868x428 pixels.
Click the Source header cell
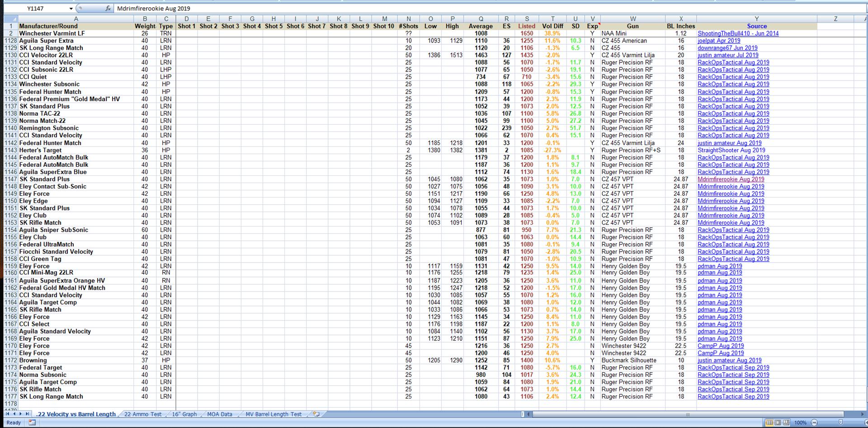coord(757,26)
